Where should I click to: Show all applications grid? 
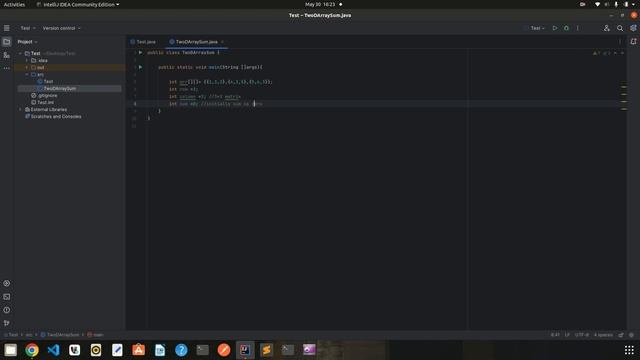629,350
